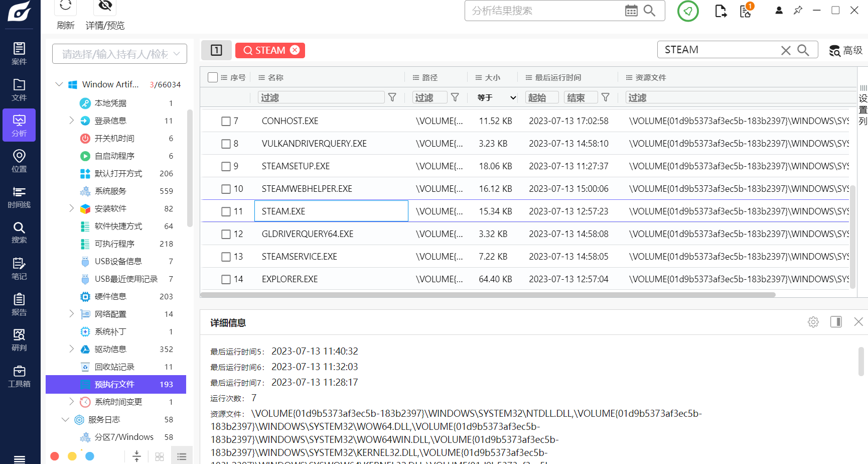Viewport: 868px width, 464px height.
Task: Expand the 安装软件 tree node
Action: pyautogui.click(x=71, y=208)
